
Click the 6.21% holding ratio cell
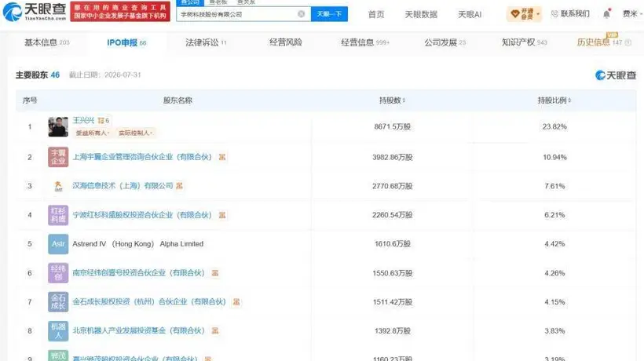554,215
